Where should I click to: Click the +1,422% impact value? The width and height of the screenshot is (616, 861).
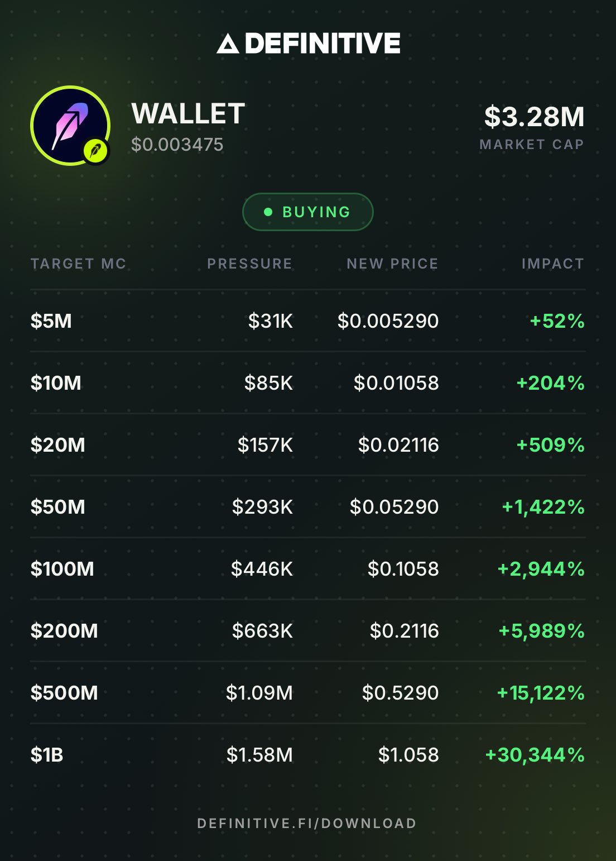(543, 507)
